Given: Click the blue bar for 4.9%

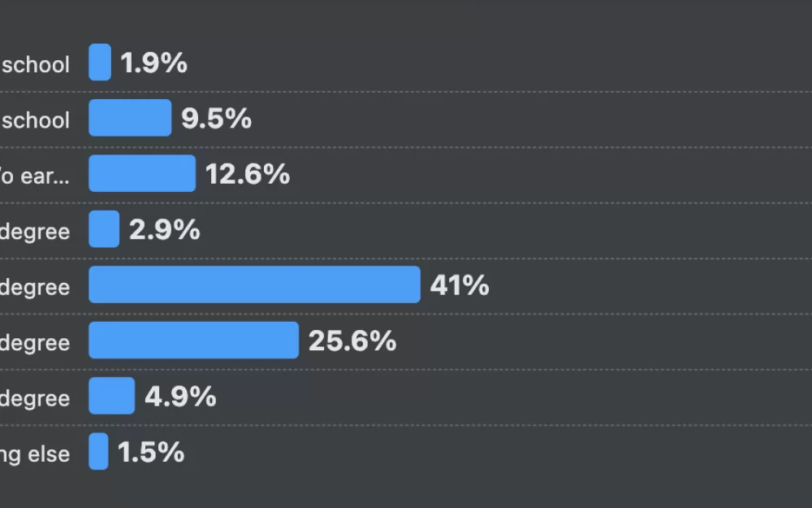Looking at the screenshot, I should [x=111, y=396].
